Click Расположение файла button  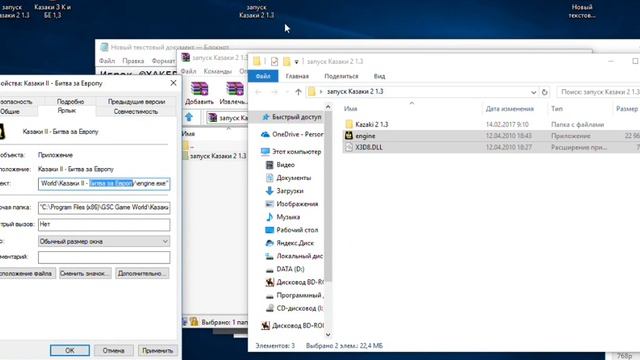pos(27,273)
